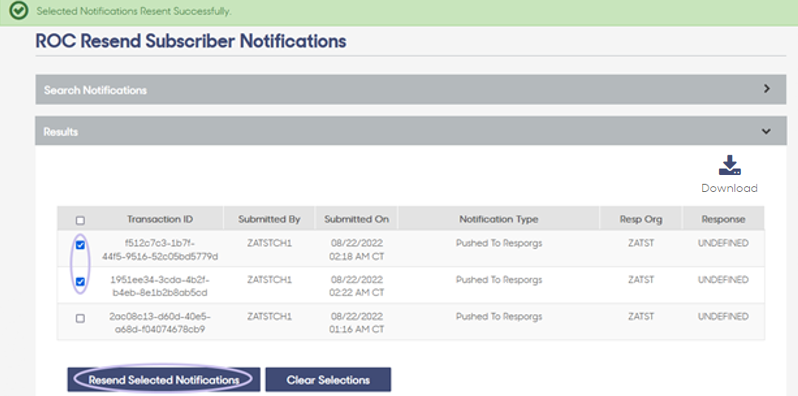Sort by Submitted By column header
Viewport: 798px width, 396px height.
[x=269, y=219]
